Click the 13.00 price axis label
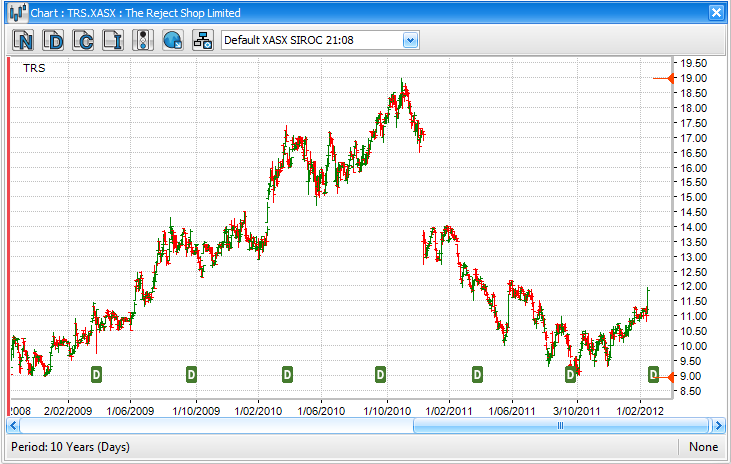Screen dimensions: 731x464 click(693, 257)
